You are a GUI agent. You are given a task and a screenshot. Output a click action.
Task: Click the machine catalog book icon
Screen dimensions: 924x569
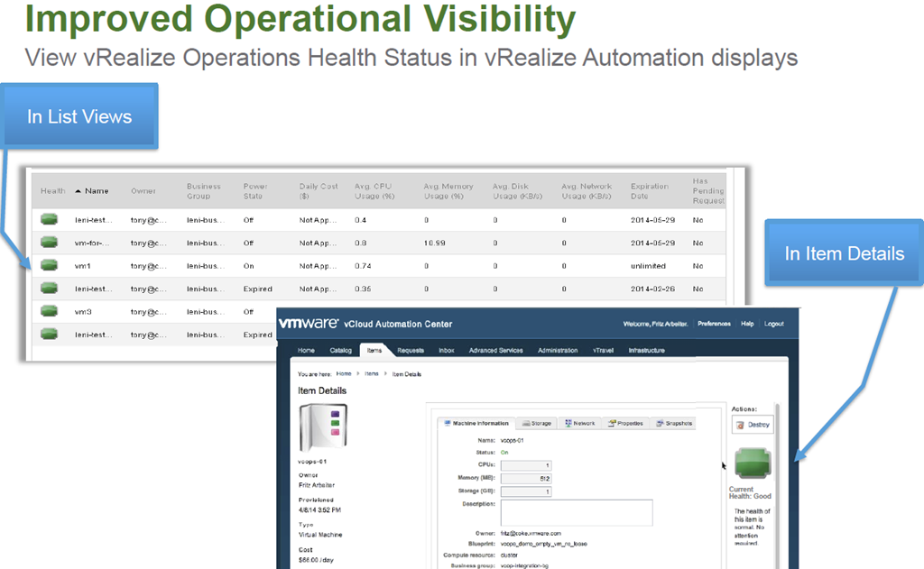[322, 427]
